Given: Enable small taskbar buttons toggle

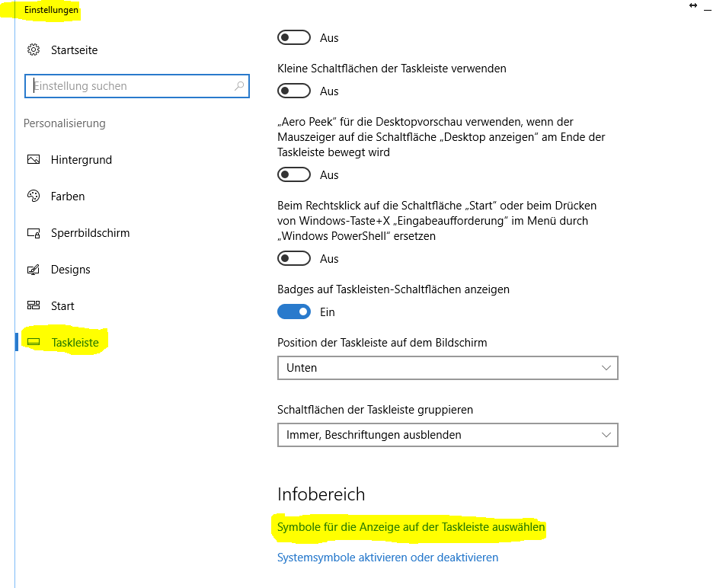Looking at the screenshot, I should click(294, 91).
